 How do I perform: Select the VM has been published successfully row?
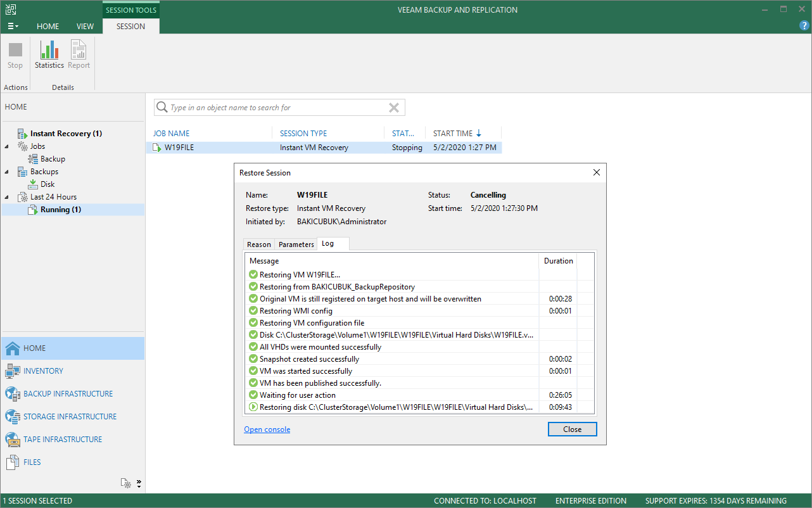coord(419,383)
